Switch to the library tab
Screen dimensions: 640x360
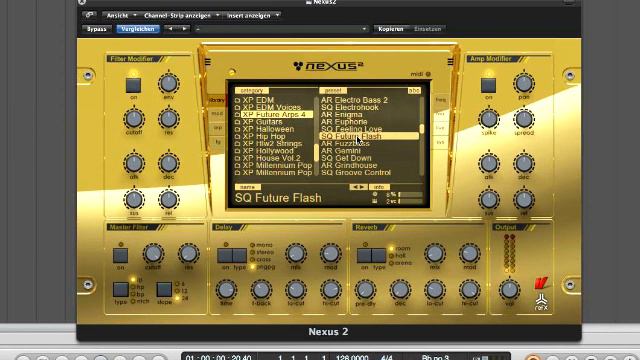click(217, 100)
